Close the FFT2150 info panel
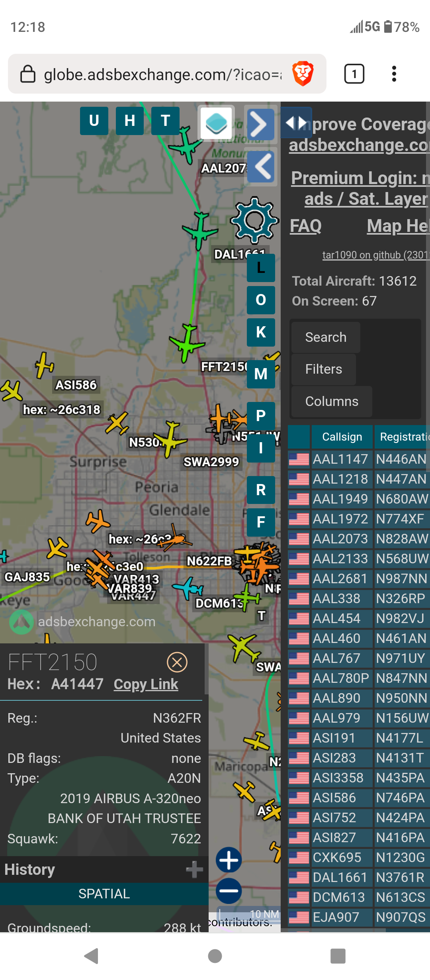430x980 pixels. [x=177, y=662]
